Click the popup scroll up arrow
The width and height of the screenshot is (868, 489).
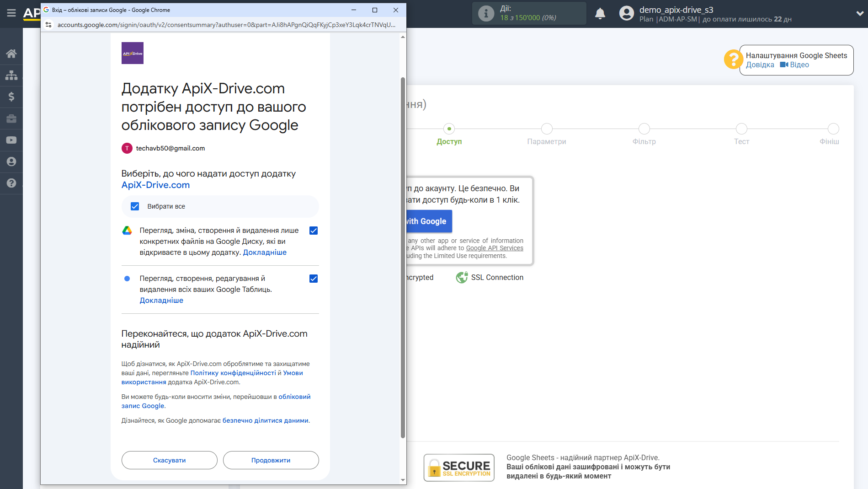[x=403, y=37]
